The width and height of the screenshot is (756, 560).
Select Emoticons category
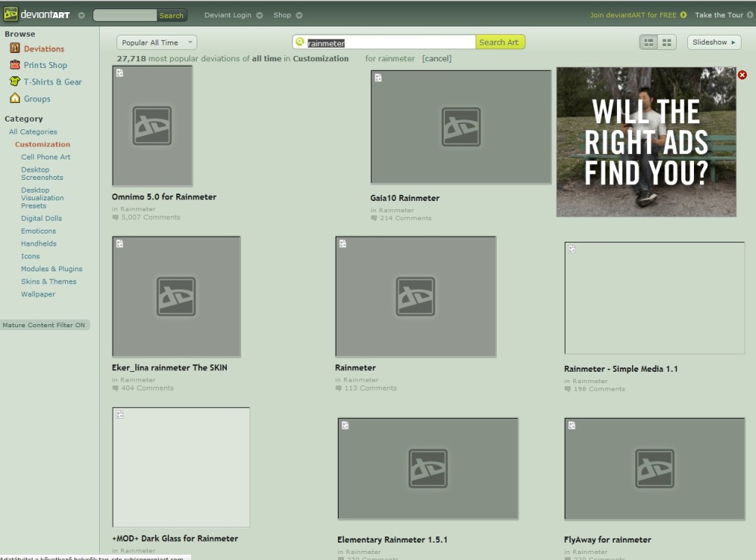pos(38,230)
